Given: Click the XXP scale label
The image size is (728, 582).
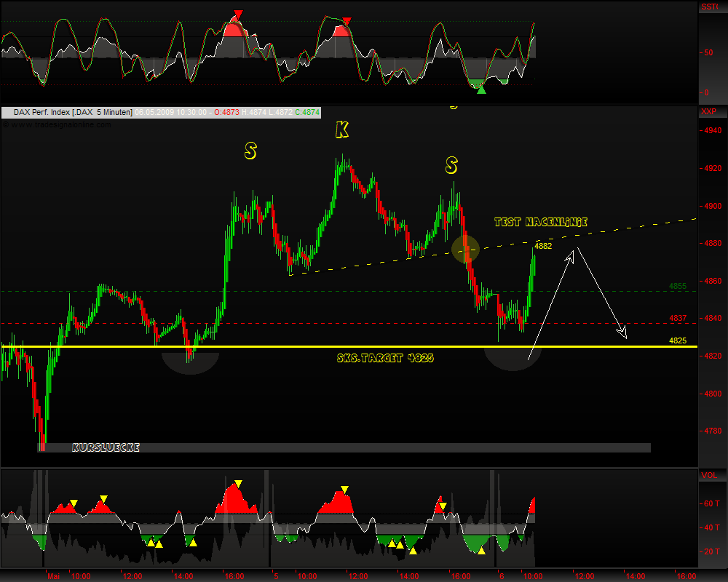Looking at the screenshot, I should pos(710,112).
